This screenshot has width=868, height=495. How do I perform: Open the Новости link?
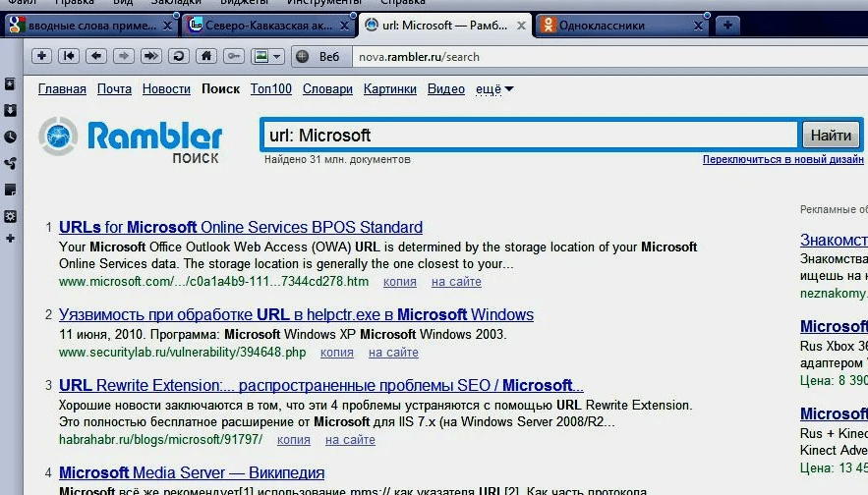point(166,89)
